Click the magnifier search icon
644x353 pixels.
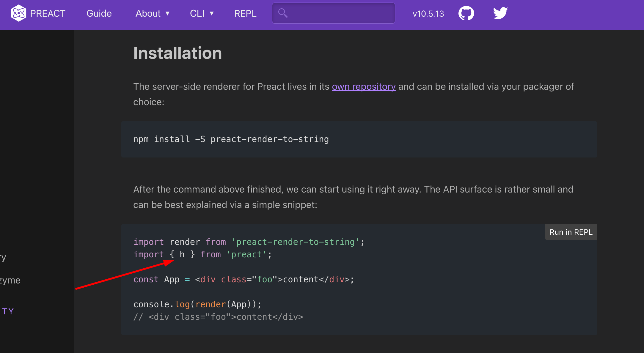click(282, 13)
